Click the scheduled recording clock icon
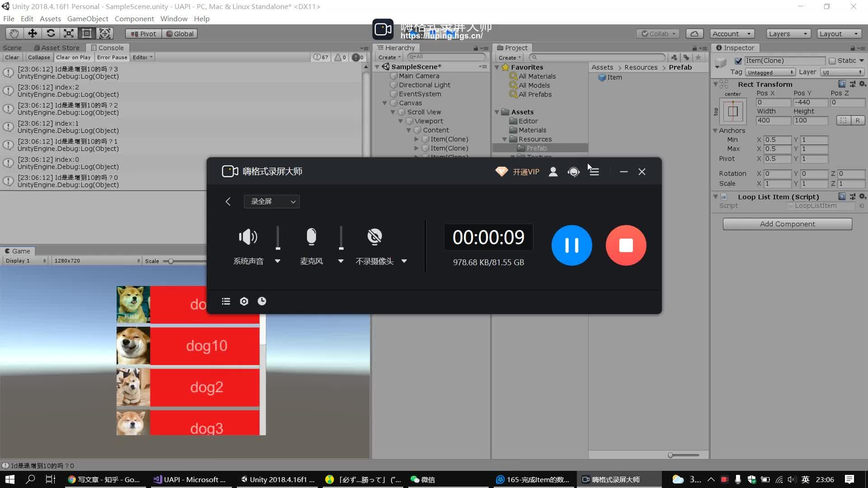Image resolution: width=868 pixels, height=488 pixels. (x=262, y=301)
